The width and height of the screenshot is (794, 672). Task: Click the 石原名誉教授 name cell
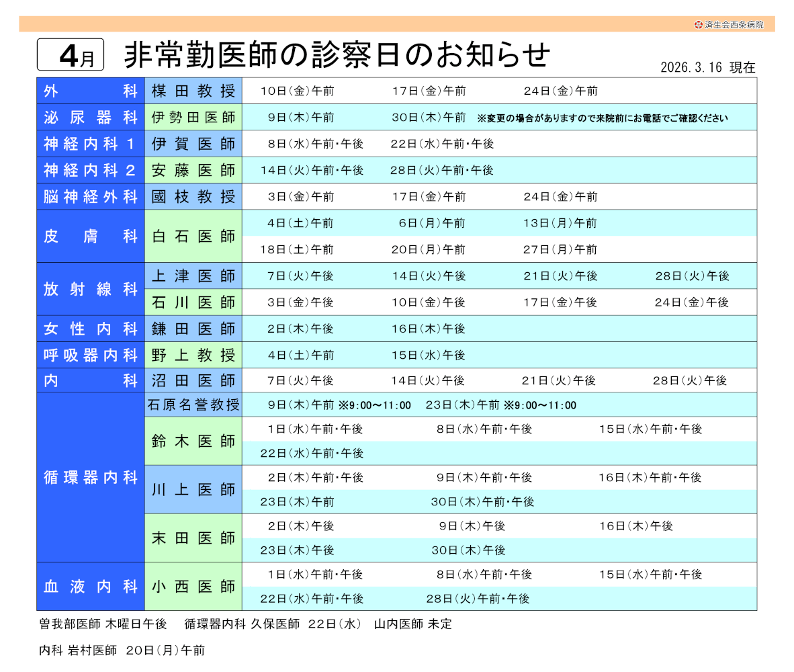[x=193, y=405]
